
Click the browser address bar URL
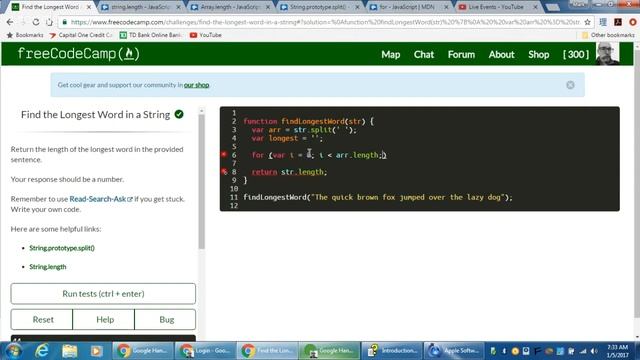tap(325, 22)
